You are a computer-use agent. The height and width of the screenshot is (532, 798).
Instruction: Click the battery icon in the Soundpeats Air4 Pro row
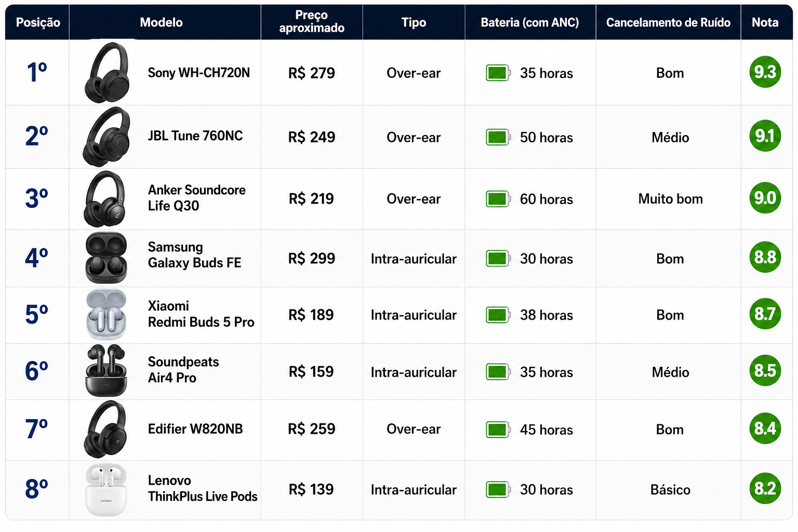[x=498, y=372]
